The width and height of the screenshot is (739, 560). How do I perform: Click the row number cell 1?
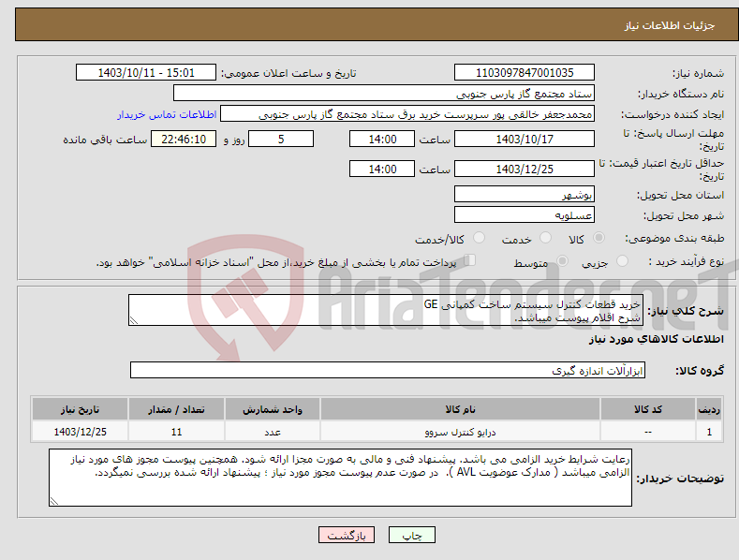tap(709, 432)
